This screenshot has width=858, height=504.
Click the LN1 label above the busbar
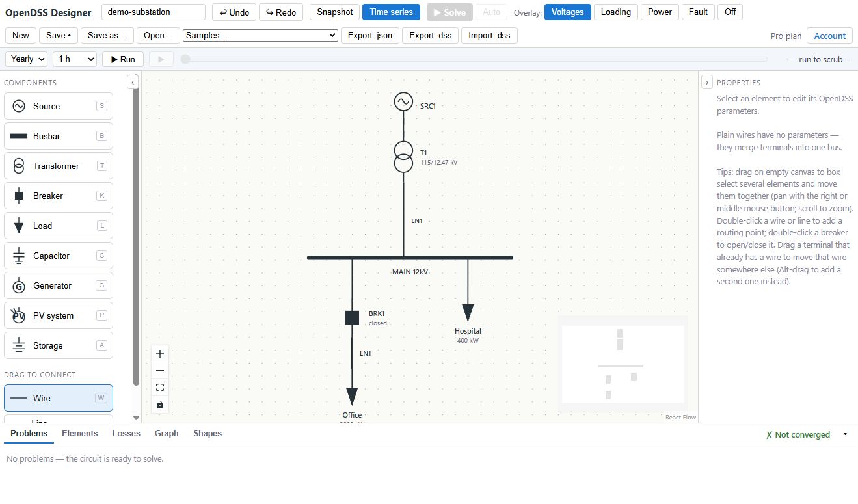pyautogui.click(x=417, y=220)
